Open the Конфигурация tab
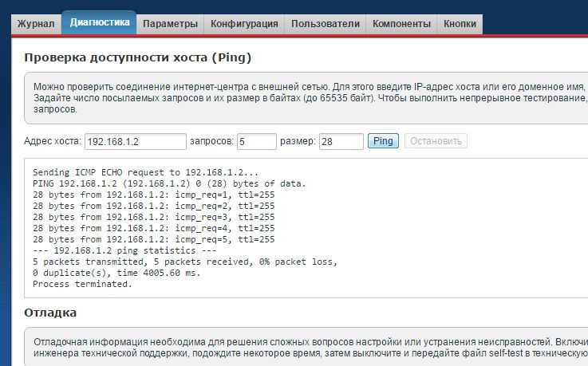Viewport: 588px width, 366px height. click(244, 24)
